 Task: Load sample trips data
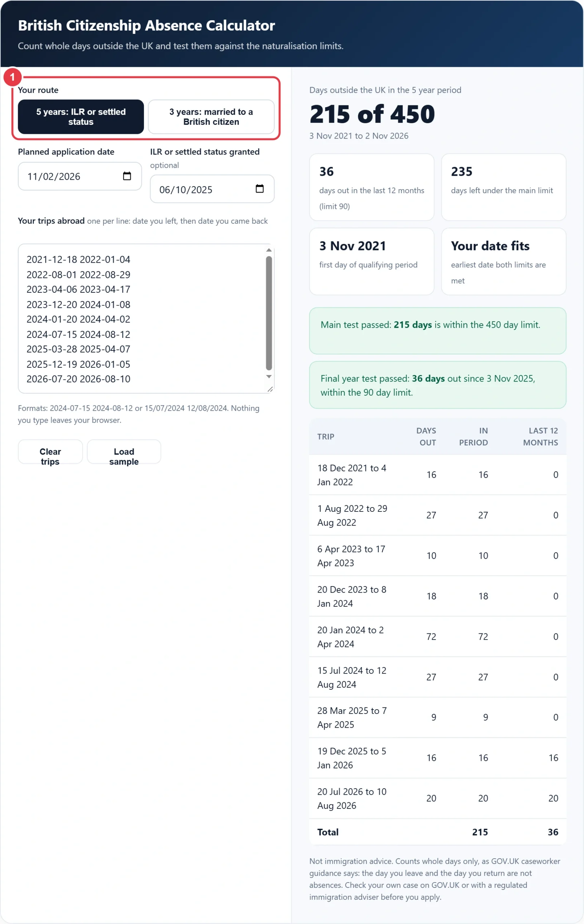click(x=124, y=452)
